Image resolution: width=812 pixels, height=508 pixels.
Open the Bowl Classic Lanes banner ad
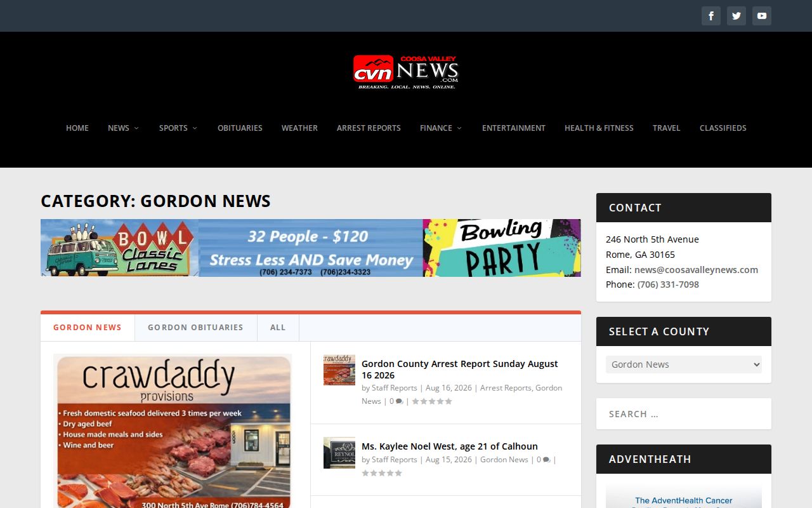[311, 248]
